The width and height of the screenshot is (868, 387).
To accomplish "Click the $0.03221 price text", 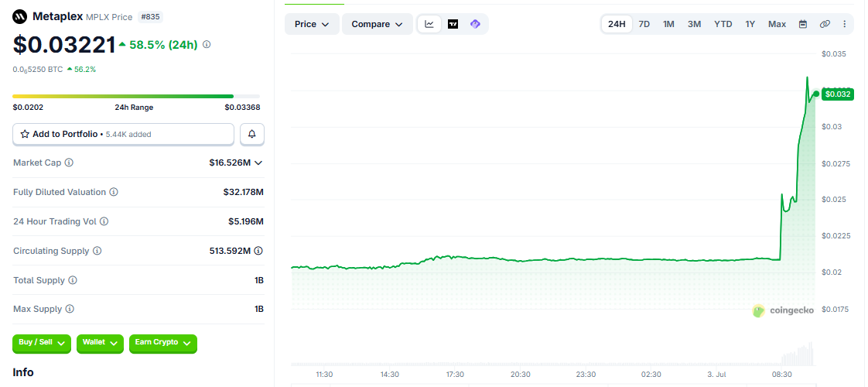I will tap(64, 45).
